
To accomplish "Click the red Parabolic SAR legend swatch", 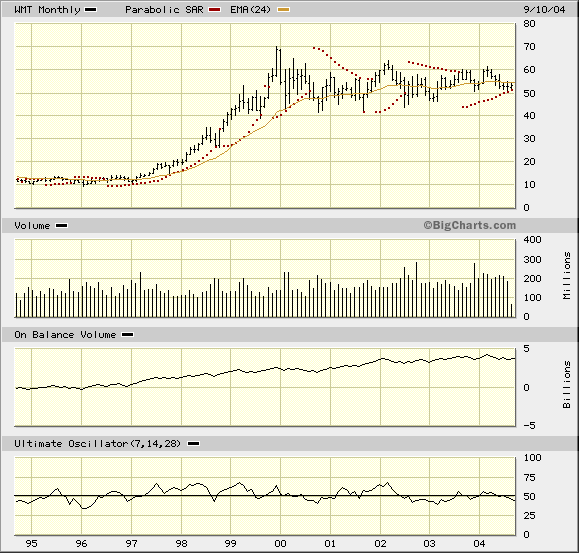I will (x=215, y=10).
